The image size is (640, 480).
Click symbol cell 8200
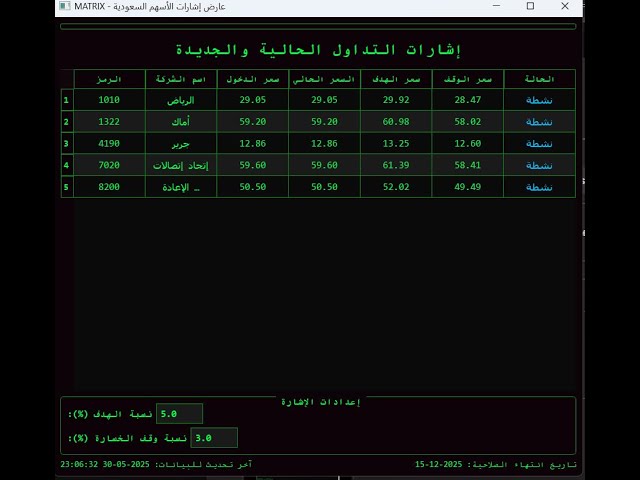coord(109,187)
